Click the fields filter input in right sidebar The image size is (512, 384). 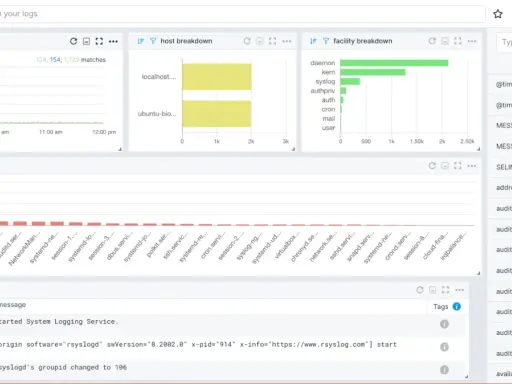(x=505, y=42)
